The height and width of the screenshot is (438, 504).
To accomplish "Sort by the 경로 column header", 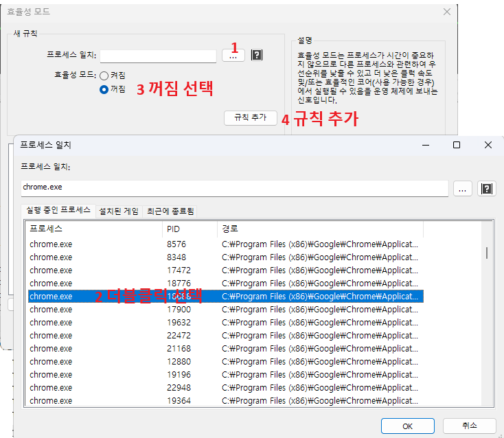I will 320,229.
